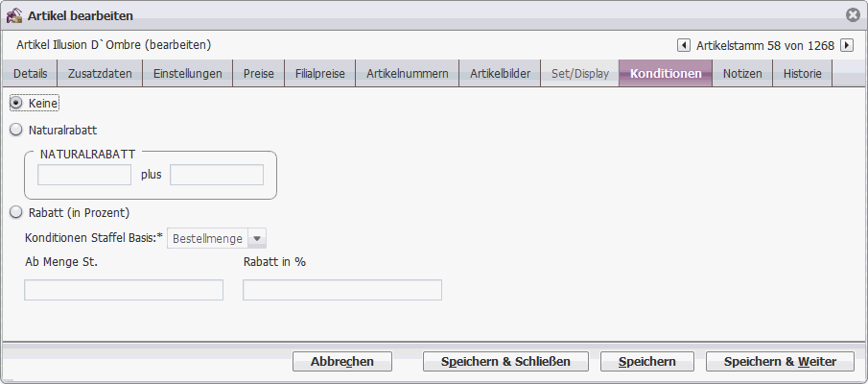Image resolution: width=868 pixels, height=384 pixels.
Task: Switch to the Details tab
Action: click(30, 74)
